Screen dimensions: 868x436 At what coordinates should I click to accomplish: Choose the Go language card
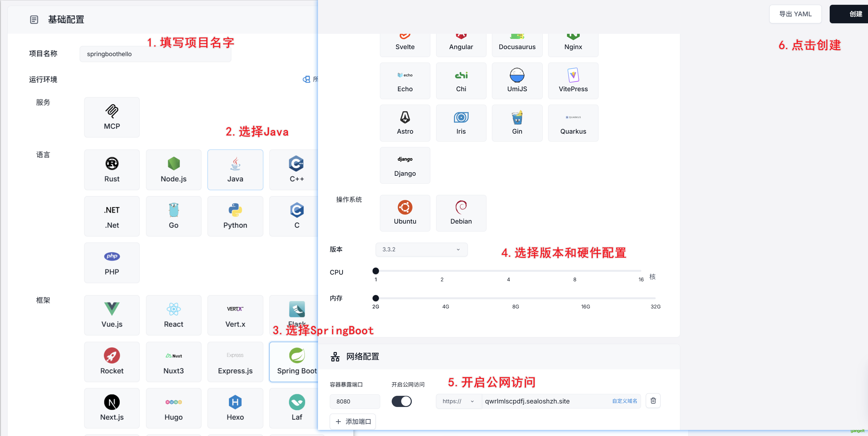point(174,216)
